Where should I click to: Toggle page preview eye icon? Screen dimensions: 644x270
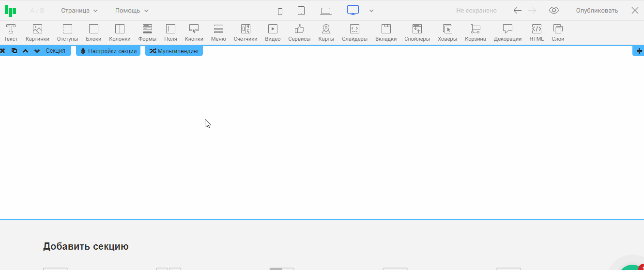pyautogui.click(x=554, y=11)
